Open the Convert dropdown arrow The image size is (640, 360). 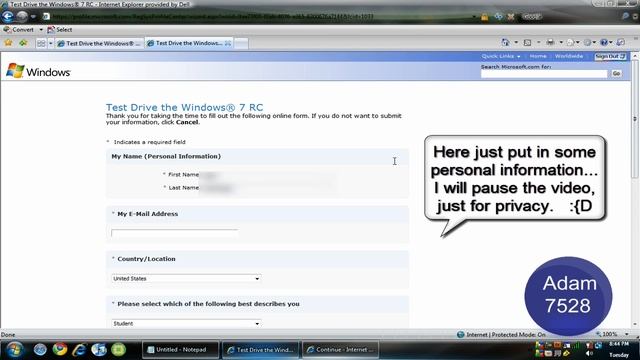[x=41, y=30]
